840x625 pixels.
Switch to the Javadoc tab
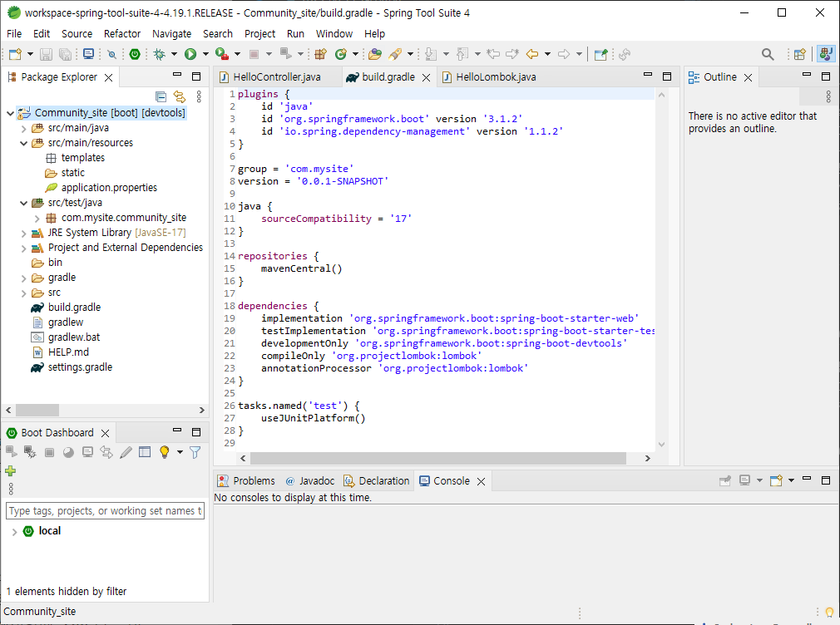pyautogui.click(x=310, y=481)
